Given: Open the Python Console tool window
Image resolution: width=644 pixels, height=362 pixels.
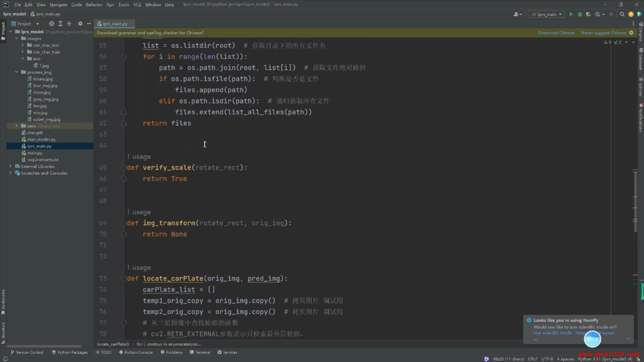Looking at the screenshot, I should click(136, 352).
